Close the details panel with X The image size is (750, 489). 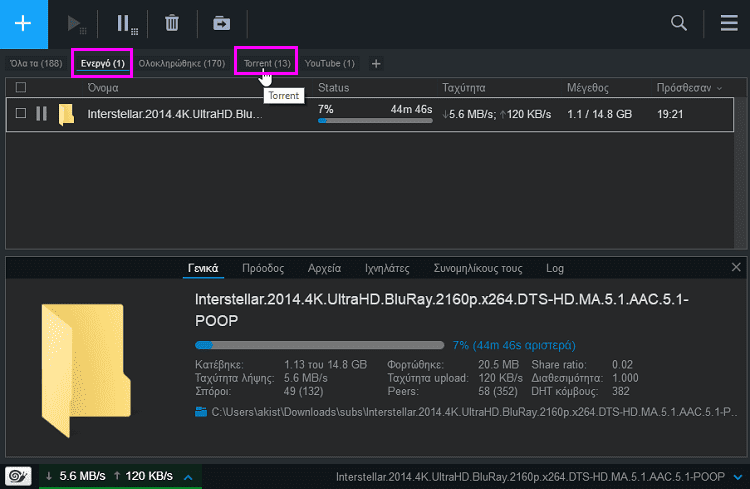(x=736, y=267)
